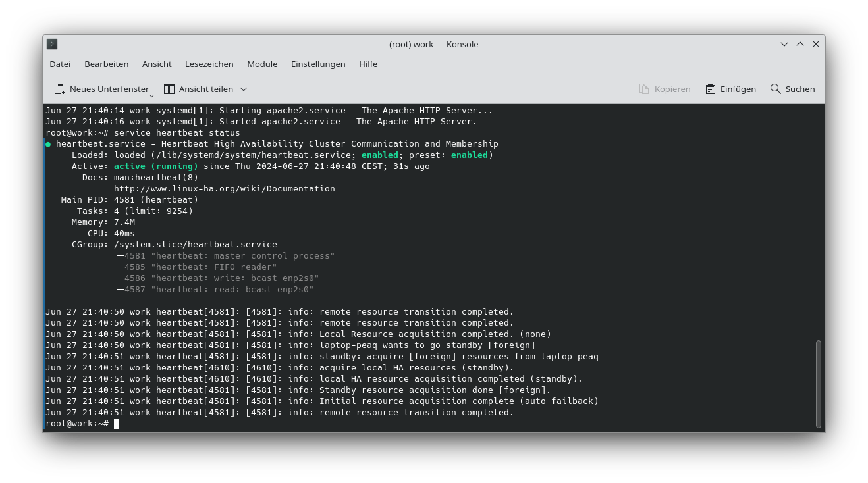Screen dimensions: 868x483
Task: Open the title bar chevron menu
Action: click(784, 43)
